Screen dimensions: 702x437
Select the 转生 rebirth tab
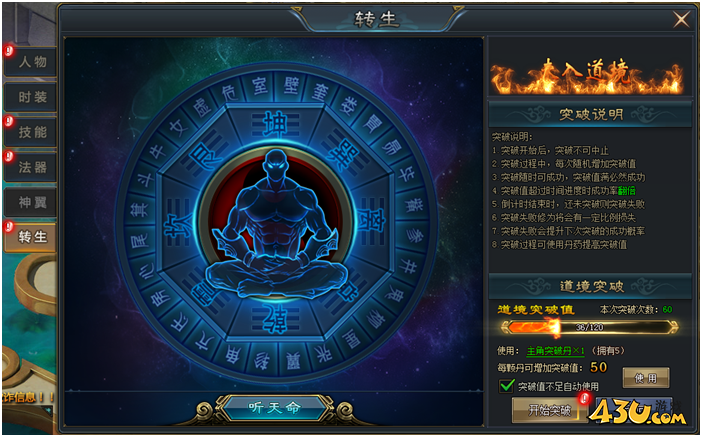click(x=30, y=237)
